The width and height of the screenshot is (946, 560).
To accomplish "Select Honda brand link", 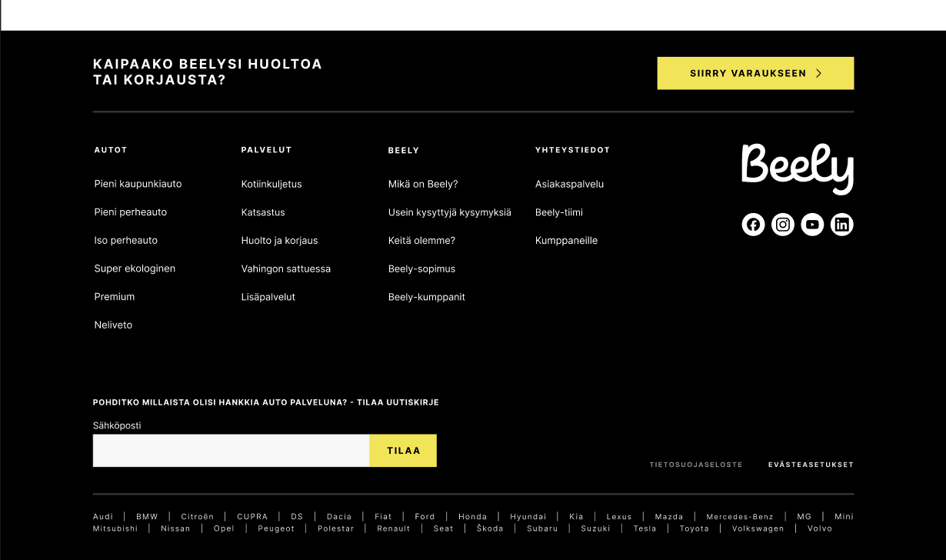I will point(472,517).
